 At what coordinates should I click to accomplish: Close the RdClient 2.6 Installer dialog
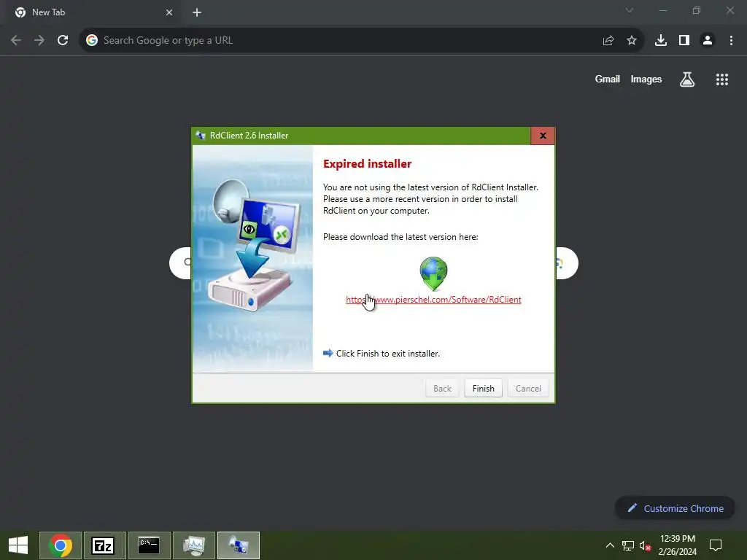(x=543, y=136)
